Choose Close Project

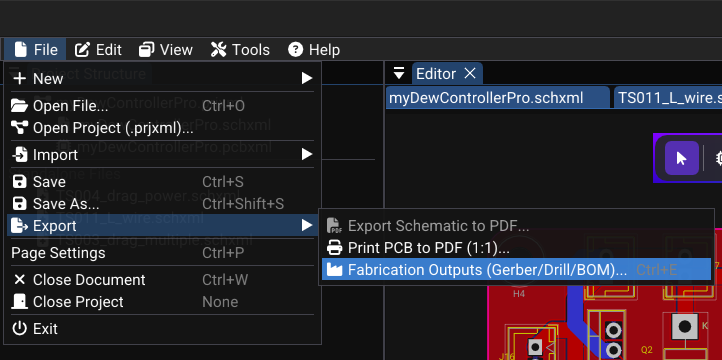tap(162, 302)
